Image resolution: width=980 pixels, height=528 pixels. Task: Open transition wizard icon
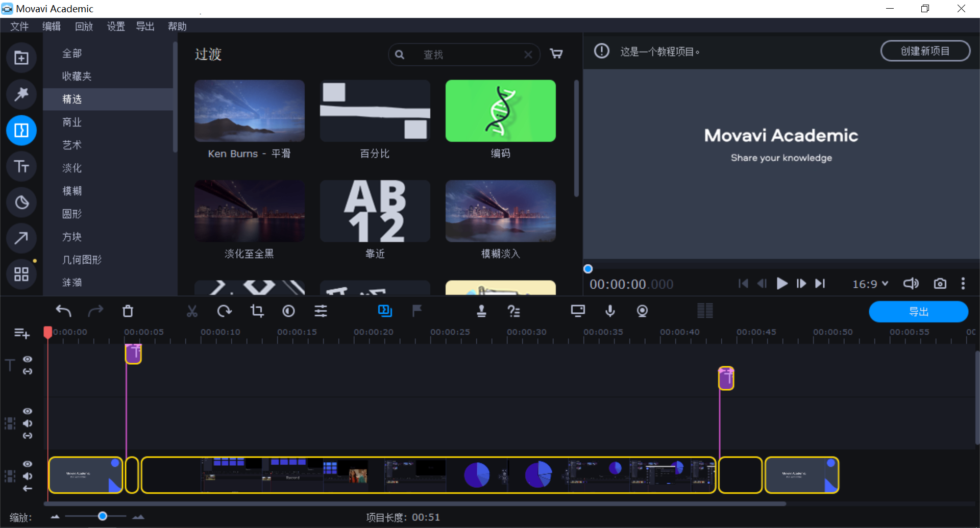pyautogui.click(x=385, y=311)
